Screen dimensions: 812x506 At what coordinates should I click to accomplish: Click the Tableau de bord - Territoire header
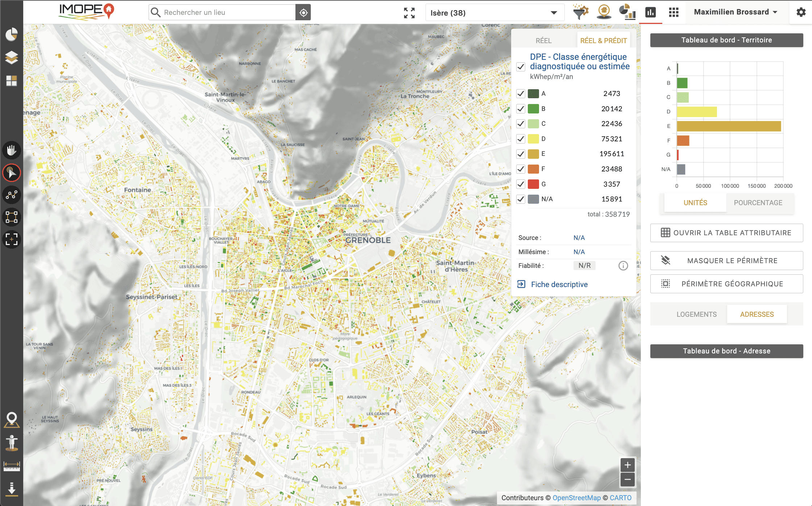[726, 40]
